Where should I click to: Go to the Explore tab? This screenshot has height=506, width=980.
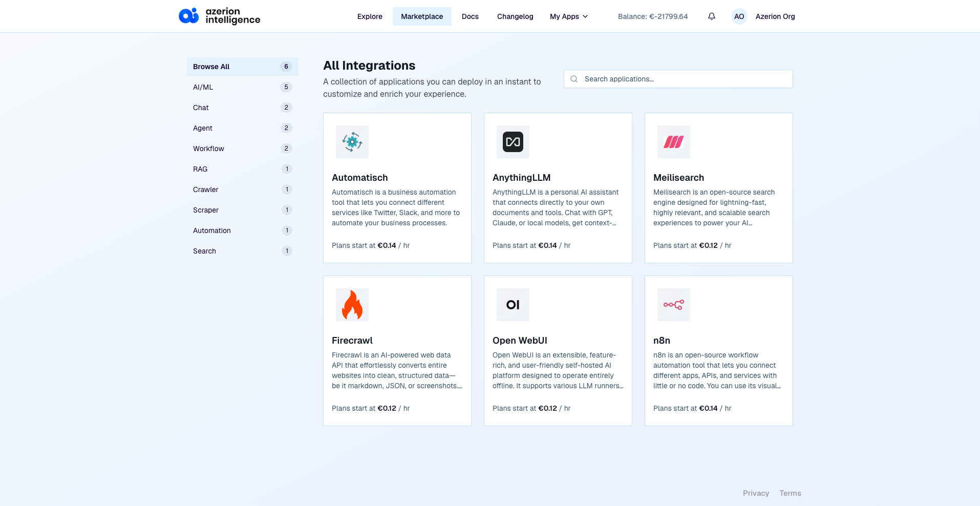(370, 16)
